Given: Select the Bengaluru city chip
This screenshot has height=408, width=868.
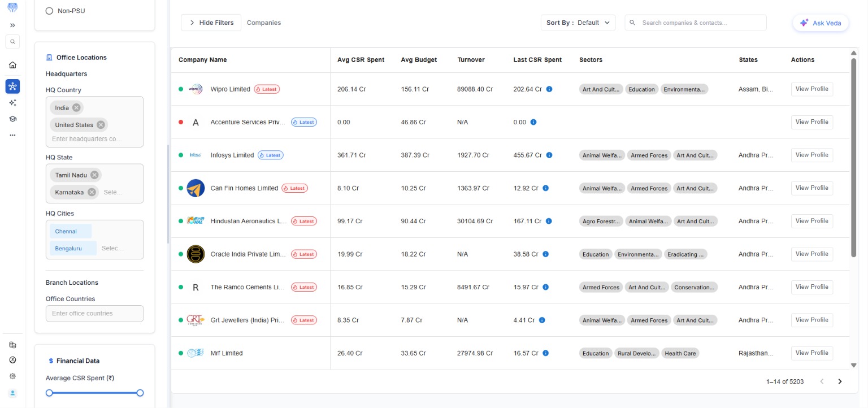Looking at the screenshot, I should pyautogui.click(x=73, y=248).
